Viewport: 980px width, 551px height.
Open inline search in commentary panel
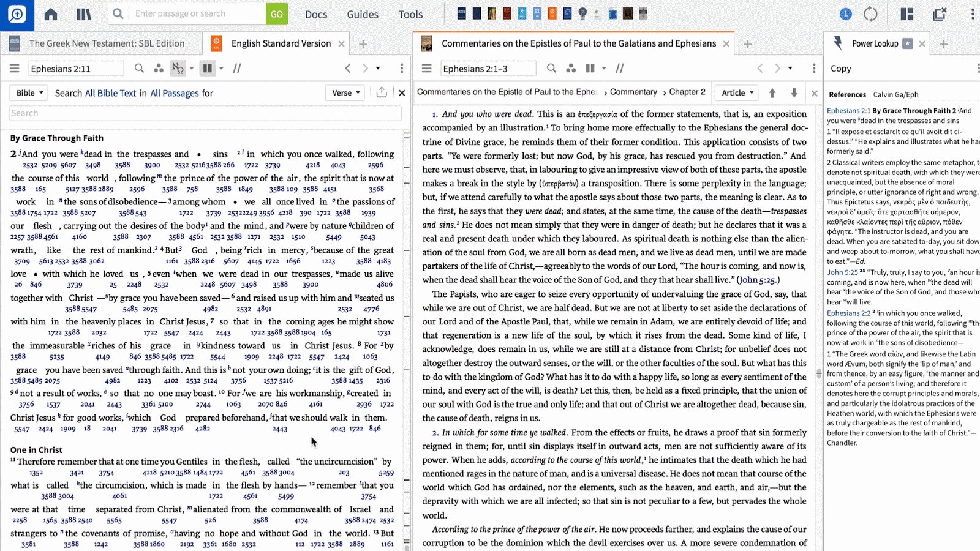551,69
